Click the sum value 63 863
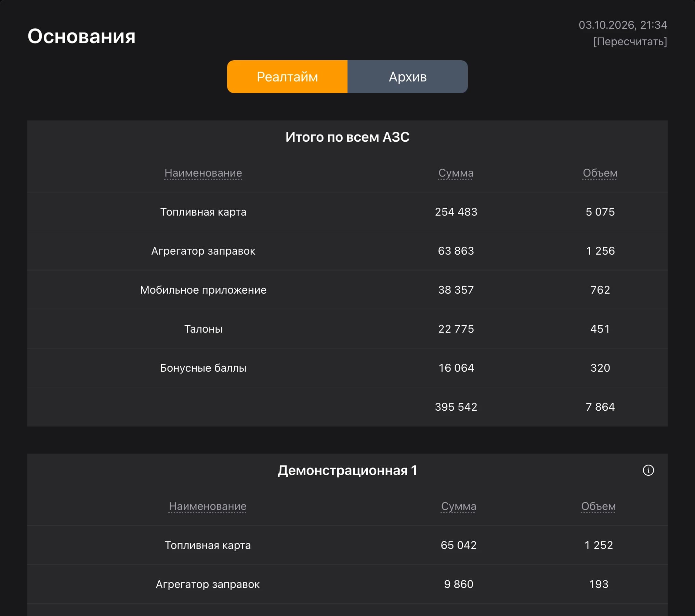Viewport: 695px width, 616px height. coord(456,251)
